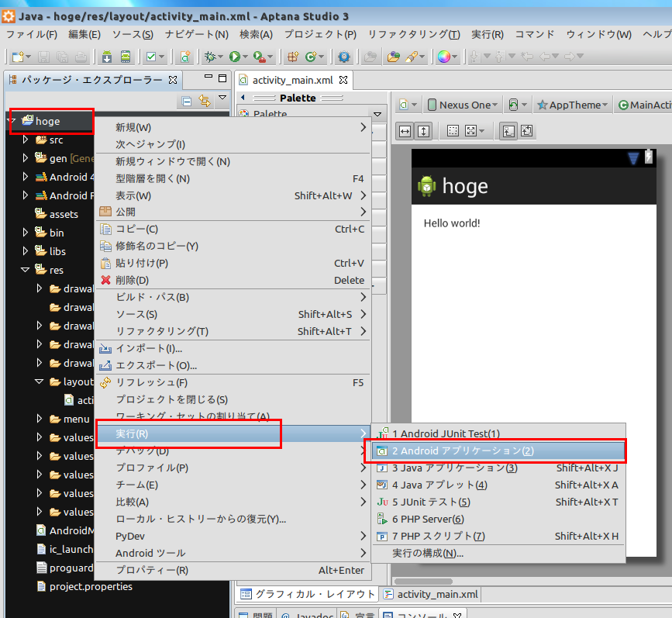Open the ウィンドウ(W) menu

pos(598,34)
